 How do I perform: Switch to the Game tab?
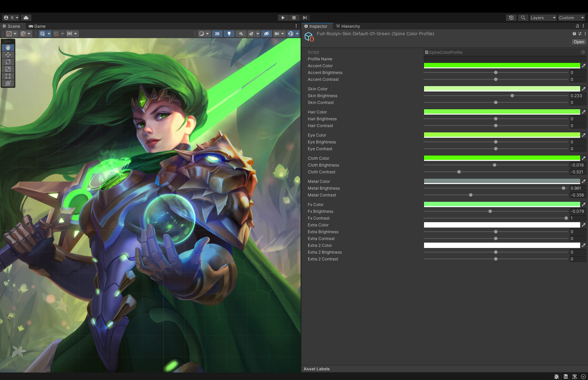coord(37,26)
